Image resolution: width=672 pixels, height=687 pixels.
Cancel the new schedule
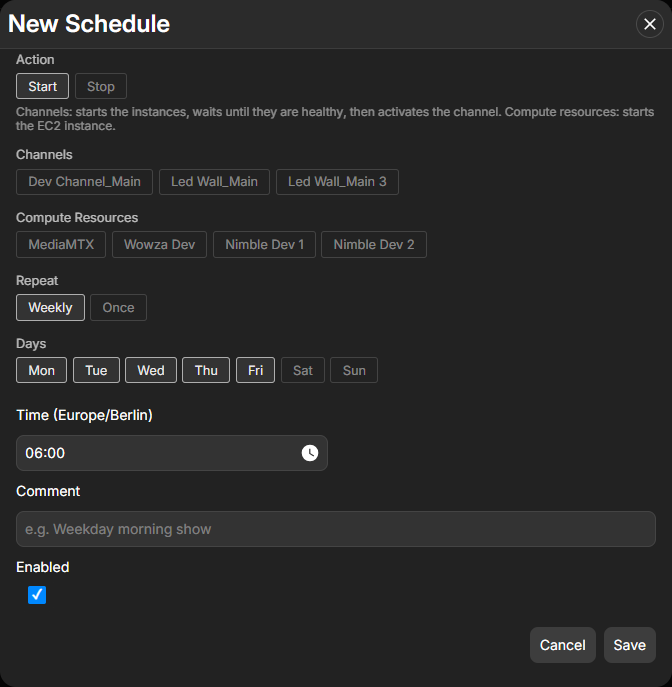click(x=562, y=645)
